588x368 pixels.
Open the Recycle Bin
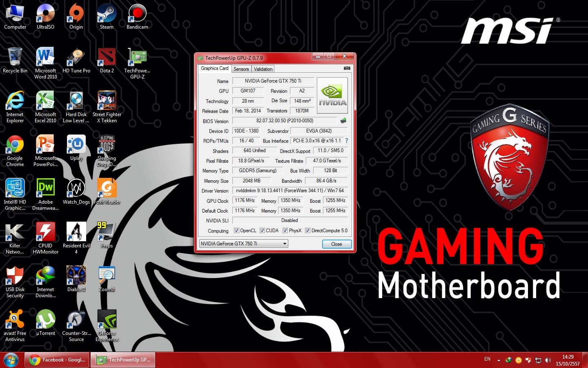(x=15, y=60)
